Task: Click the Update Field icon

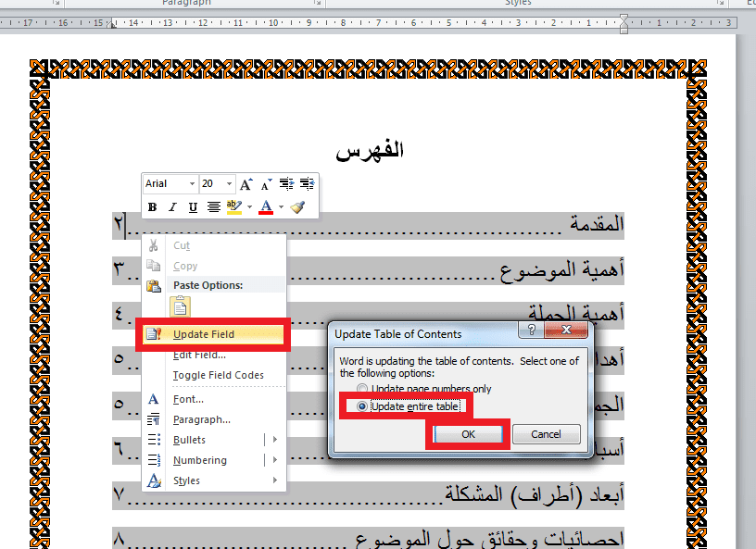Action: click(x=154, y=334)
